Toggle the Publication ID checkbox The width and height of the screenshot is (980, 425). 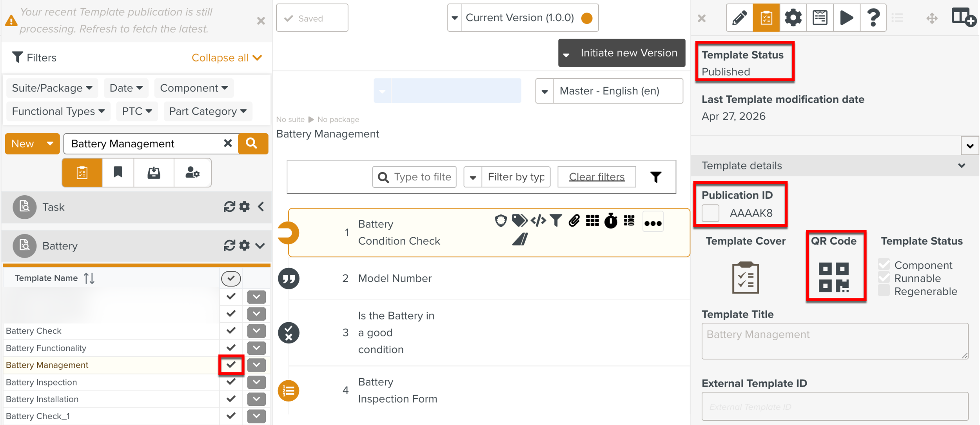coord(710,213)
